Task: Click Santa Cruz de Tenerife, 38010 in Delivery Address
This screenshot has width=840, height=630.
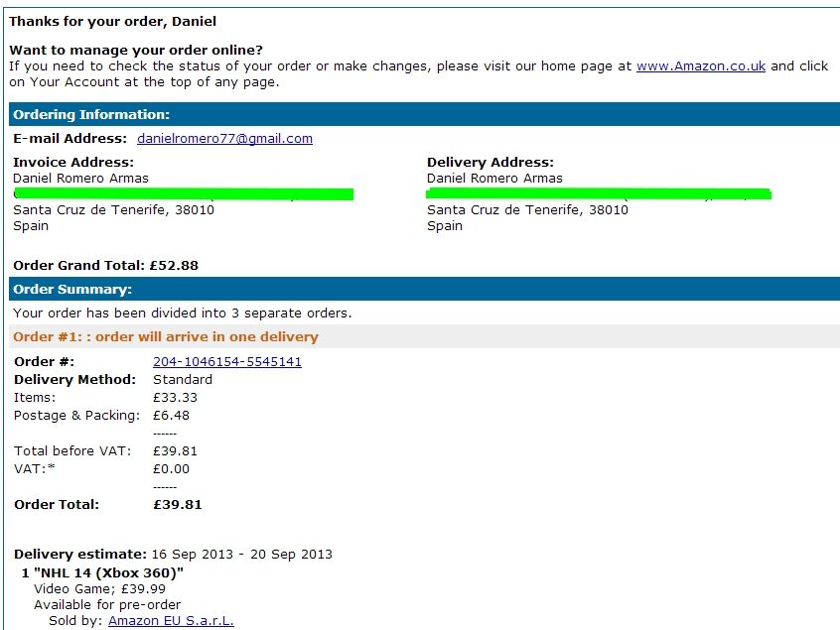Action: 527,209
